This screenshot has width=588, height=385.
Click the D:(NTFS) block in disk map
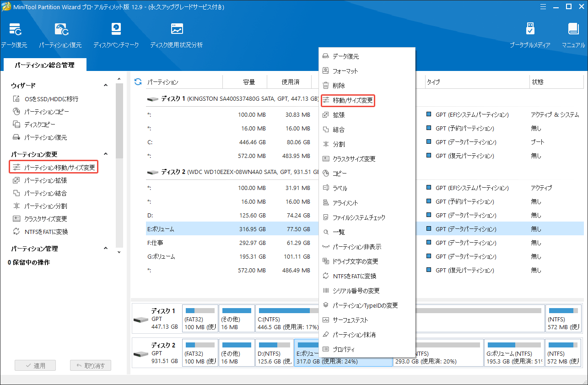[274, 353]
